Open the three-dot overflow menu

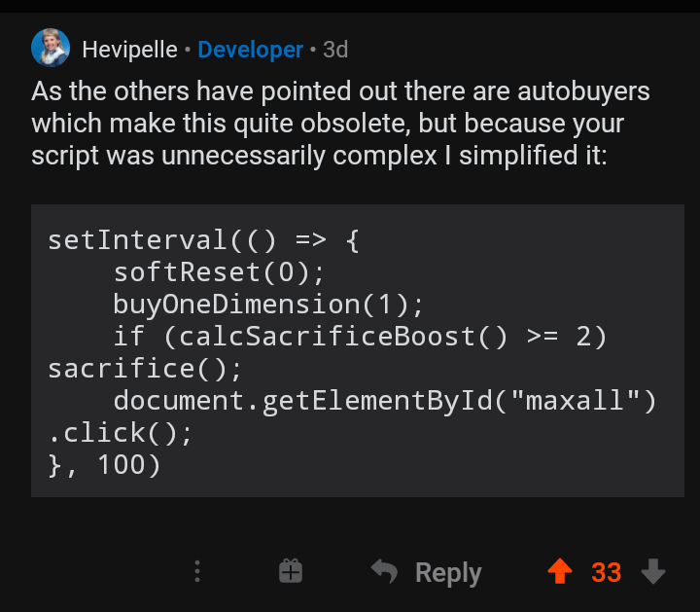[197, 571]
